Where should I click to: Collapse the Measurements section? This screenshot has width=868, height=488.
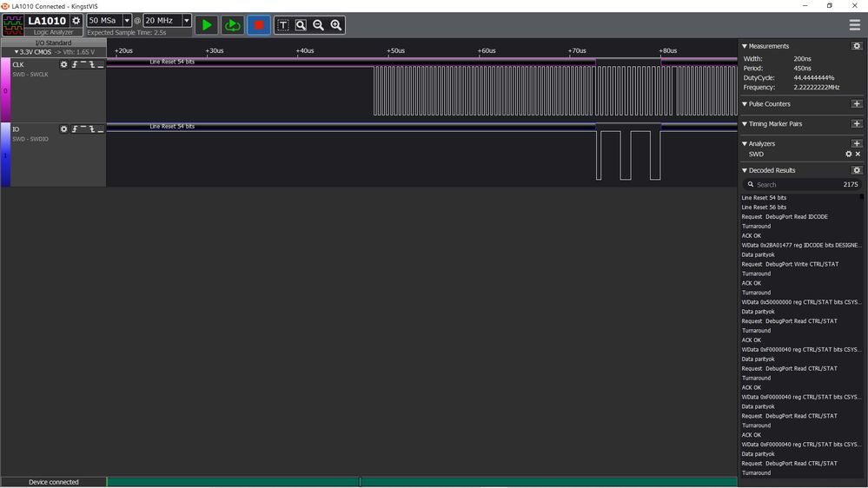[x=745, y=46]
